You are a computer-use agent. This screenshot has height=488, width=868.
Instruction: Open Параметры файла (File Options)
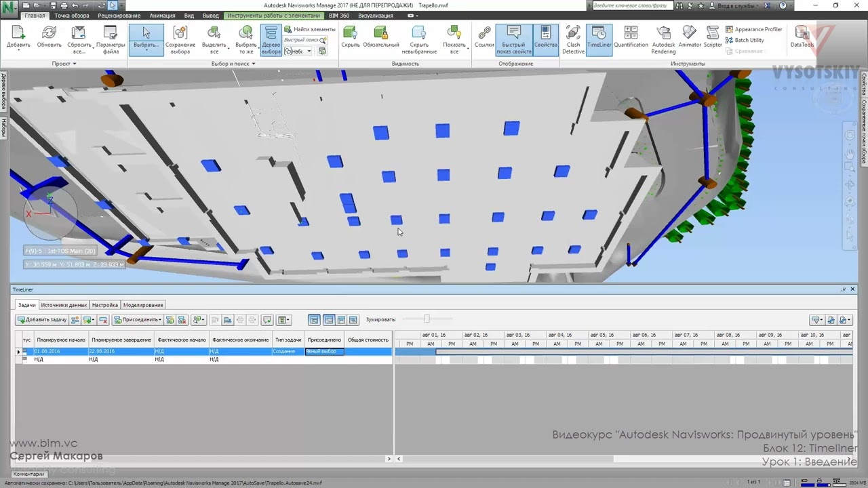111,40
